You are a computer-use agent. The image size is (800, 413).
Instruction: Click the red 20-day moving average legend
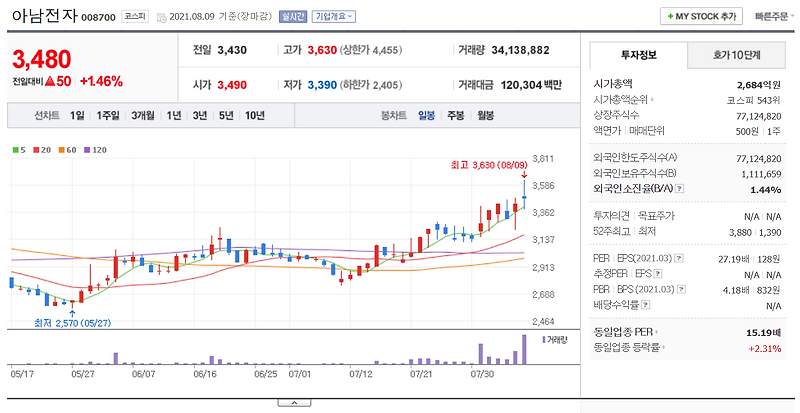tap(40, 150)
